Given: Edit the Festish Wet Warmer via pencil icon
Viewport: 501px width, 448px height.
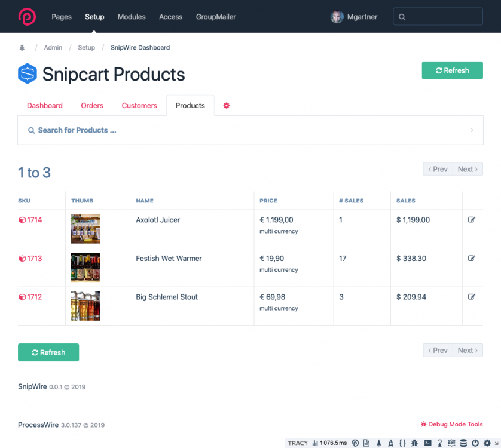Looking at the screenshot, I should coord(472,258).
